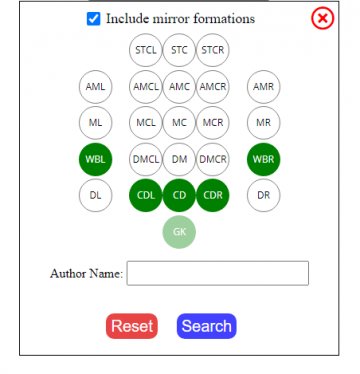Toggle the STCR position
This screenshot has width=360, height=374.
click(x=213, y=50)
